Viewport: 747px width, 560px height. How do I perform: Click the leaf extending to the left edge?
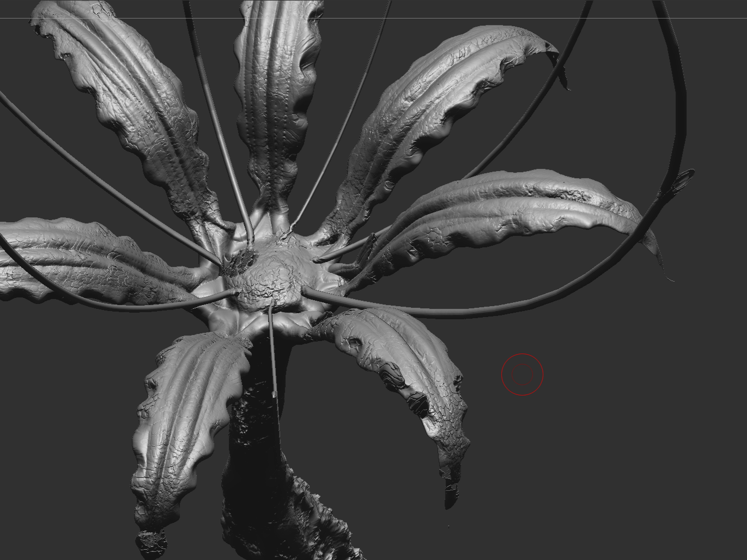[x=82, y=256]
